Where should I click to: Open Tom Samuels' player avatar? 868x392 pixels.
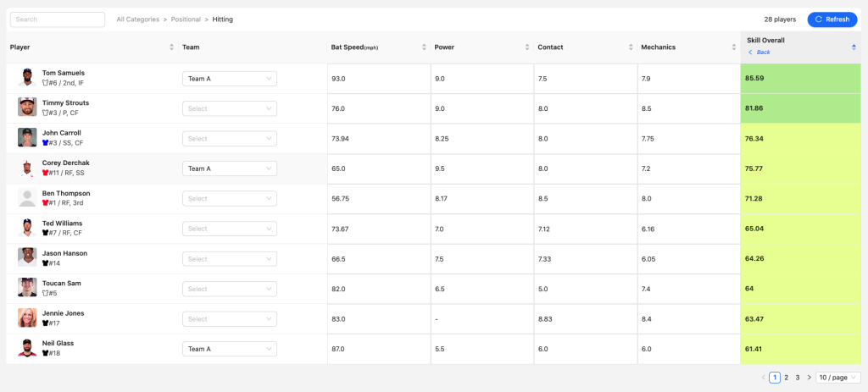click(x=27, y=77)
